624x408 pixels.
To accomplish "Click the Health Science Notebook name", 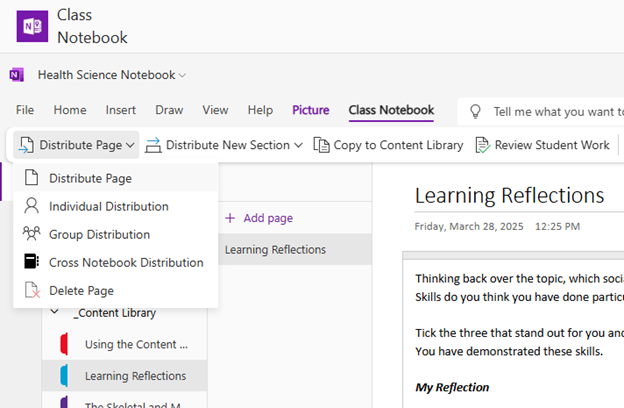I will [x=107, y=75].
